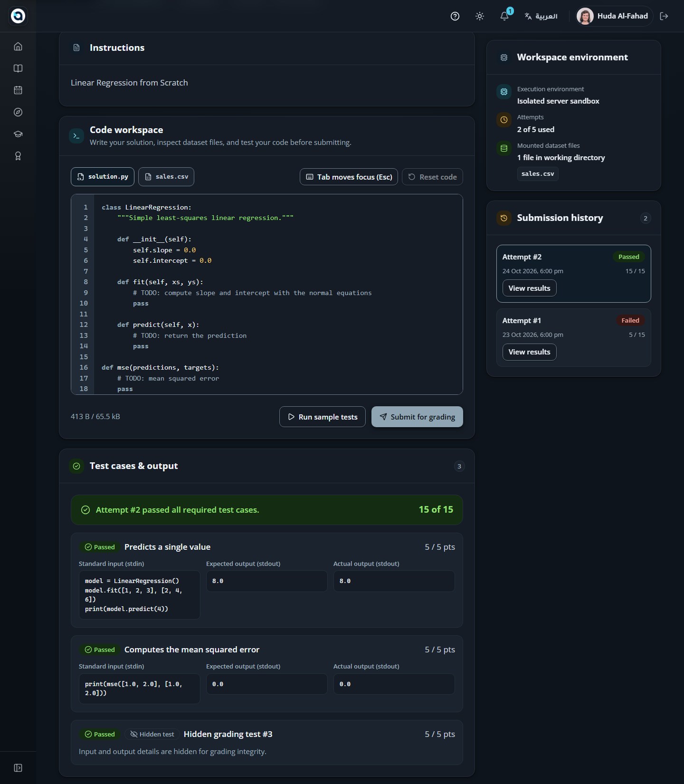Open the book courses sidebar icon
The height and width of the screenshot is (784, 684).
point(18,68)
